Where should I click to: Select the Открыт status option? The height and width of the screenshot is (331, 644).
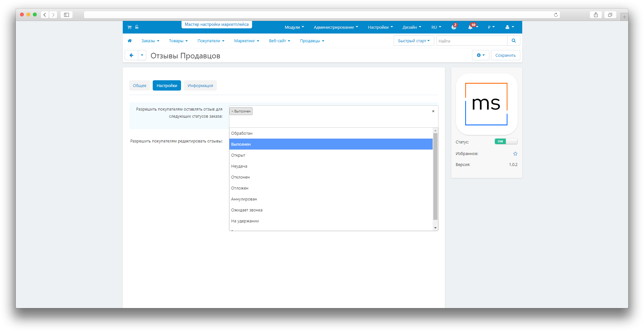[x=331, y=155]
